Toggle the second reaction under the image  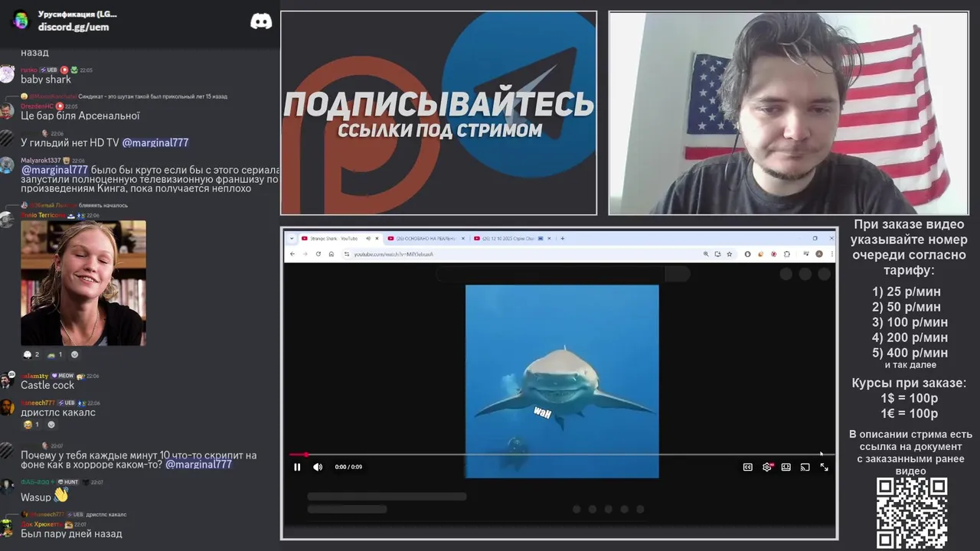tap(55, 354)
